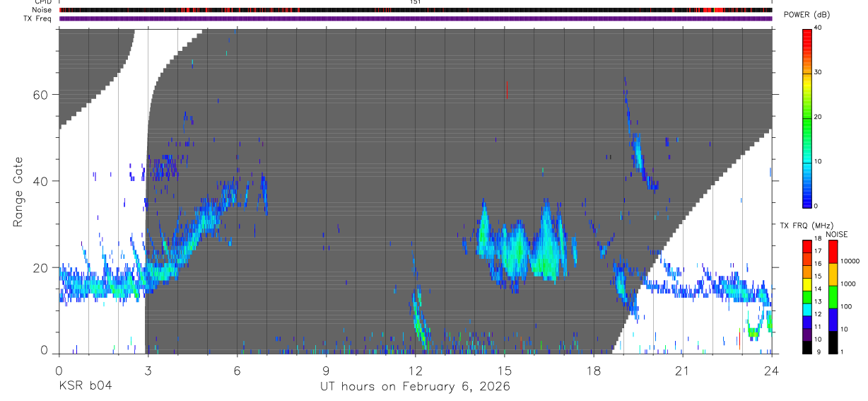Viewport: 868px width, 401px height.
Task: Click the "POWER (dB)" legend title
Action: coord(807,15)
